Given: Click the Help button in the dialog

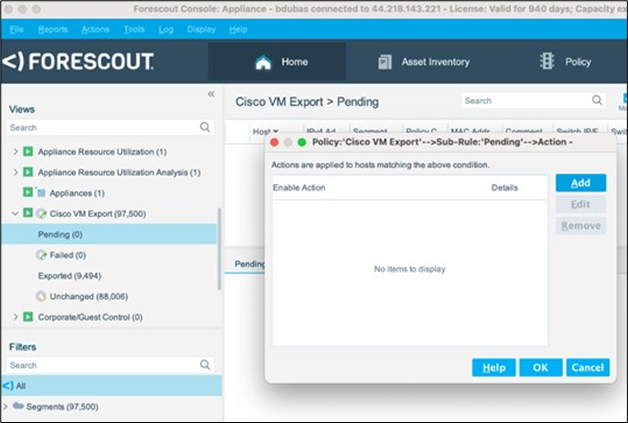Looking at the screenshot, I should tap(493, 367).
